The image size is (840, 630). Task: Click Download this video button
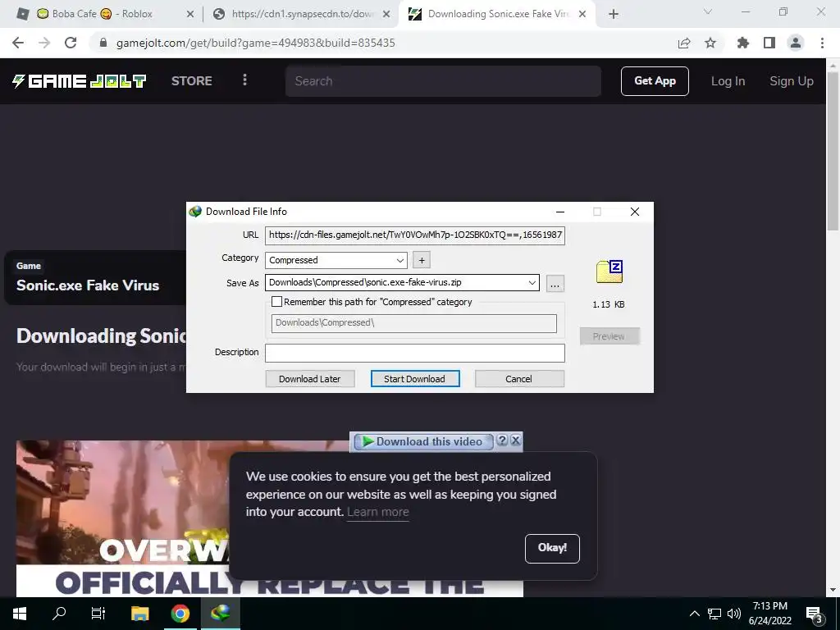pyautogui.click(x=422, y=441)
